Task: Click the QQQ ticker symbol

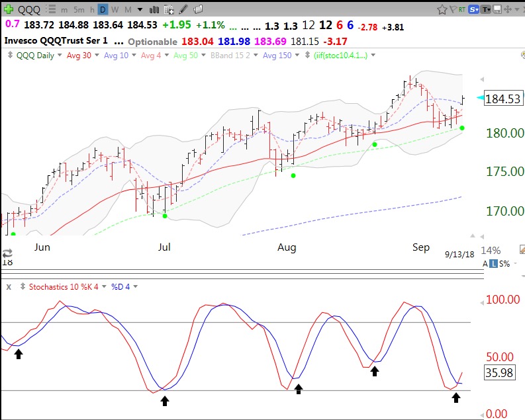Action: [28, 10]
